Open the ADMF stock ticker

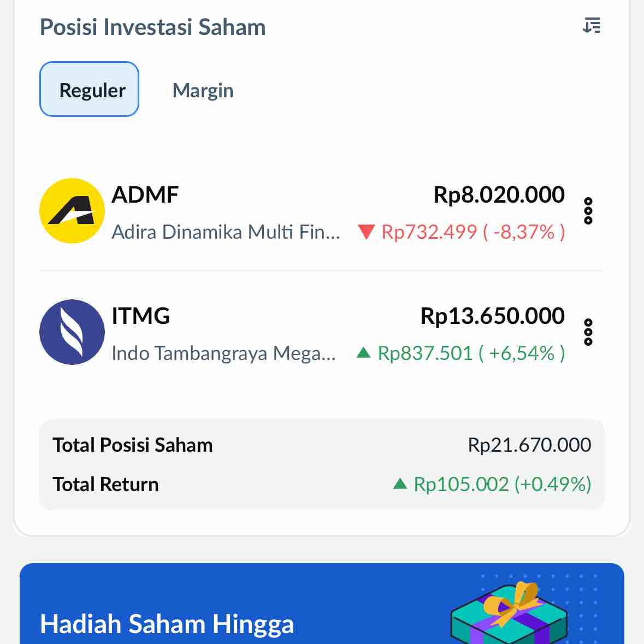[x=145, y=195]
